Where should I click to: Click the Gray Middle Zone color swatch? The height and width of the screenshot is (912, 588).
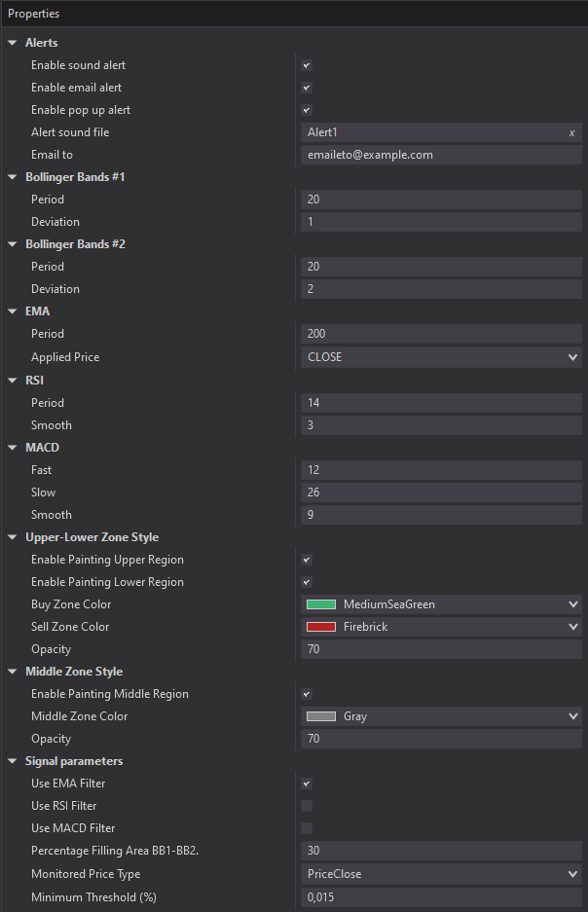[x=321, y=716]
